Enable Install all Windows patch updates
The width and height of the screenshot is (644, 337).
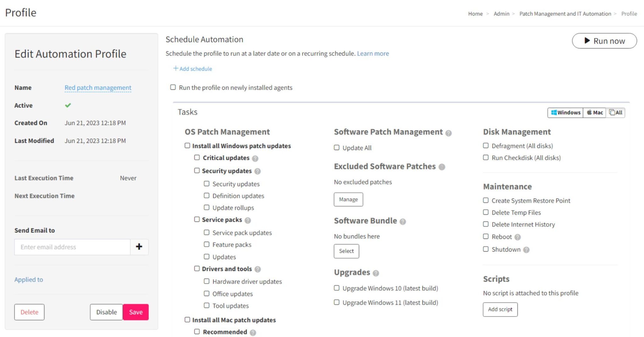[x=187, y=145]
